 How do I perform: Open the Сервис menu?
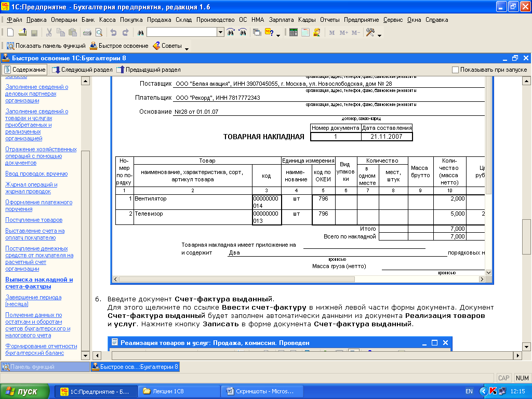[x=393, y=20]
